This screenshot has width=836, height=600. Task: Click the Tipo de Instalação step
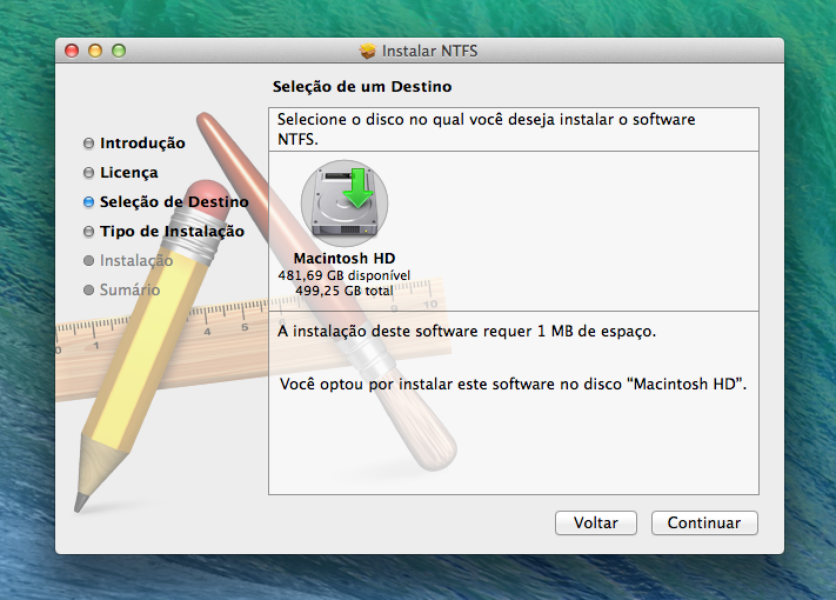[172, 231]
